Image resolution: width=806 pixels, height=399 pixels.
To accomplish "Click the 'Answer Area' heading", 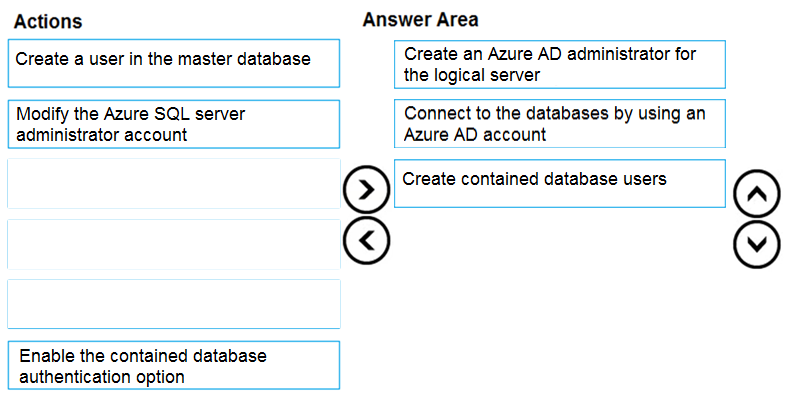I will tap(420, 20).
